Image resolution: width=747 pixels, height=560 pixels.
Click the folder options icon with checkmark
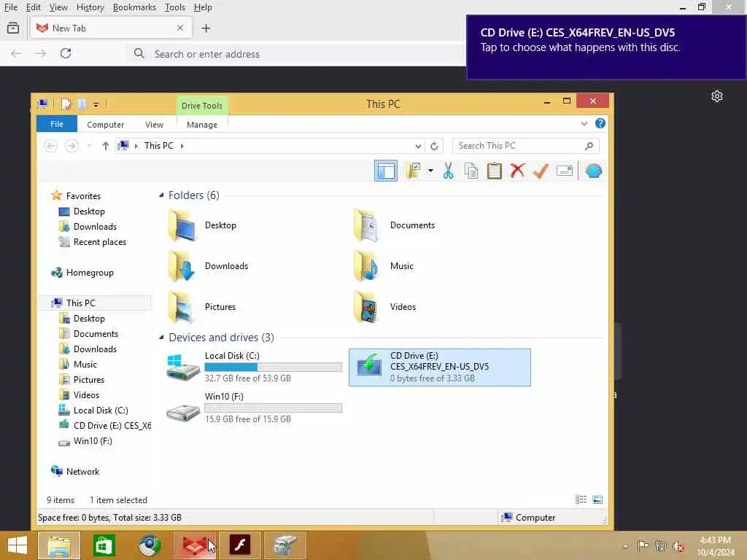(x=413, y=171)
